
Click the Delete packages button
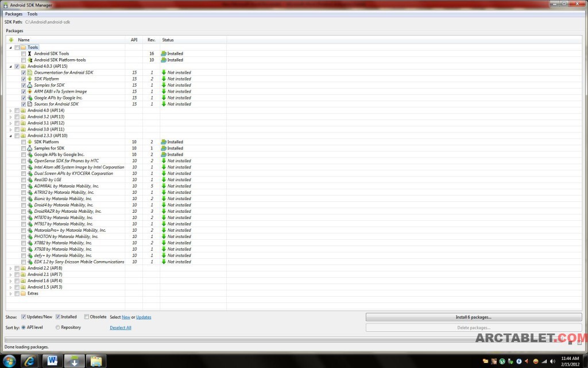(x=474, y=328)
